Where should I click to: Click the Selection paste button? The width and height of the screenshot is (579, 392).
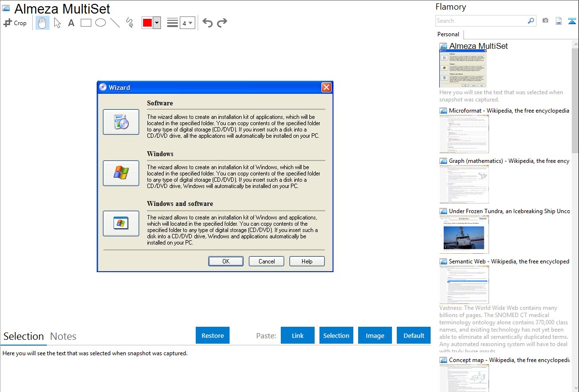click(x=336, y=335)
